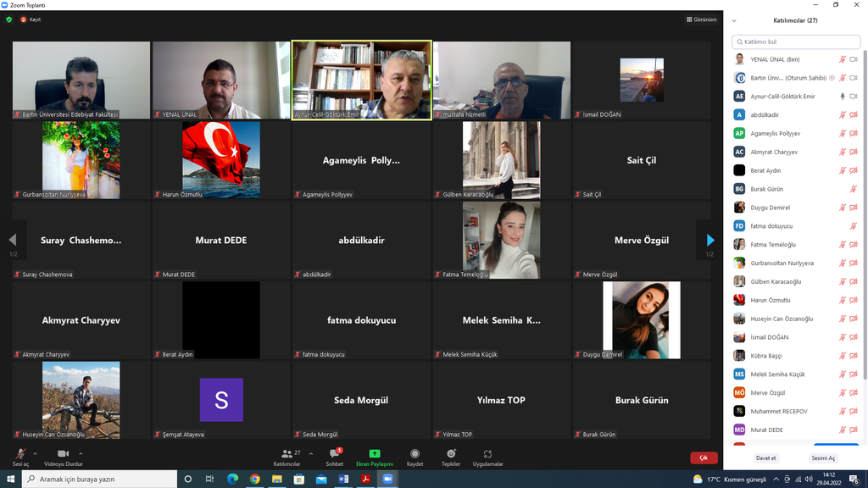Open the taskbar clock showing 14:12
Screen dimensions: 868x488
829,479
